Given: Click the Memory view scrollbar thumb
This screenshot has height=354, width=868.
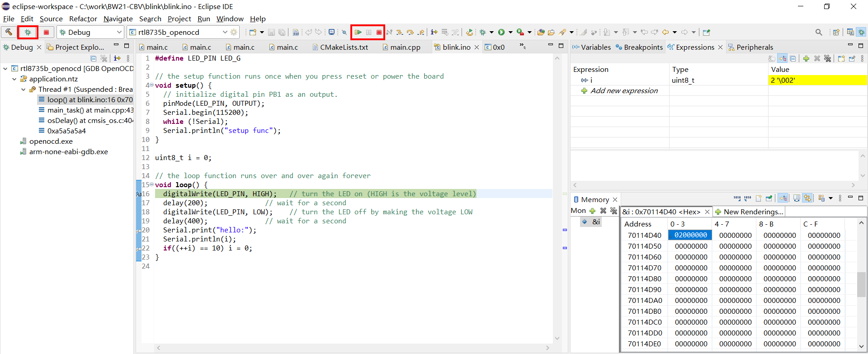Looking at the screenshot, I should click(862, 284).
